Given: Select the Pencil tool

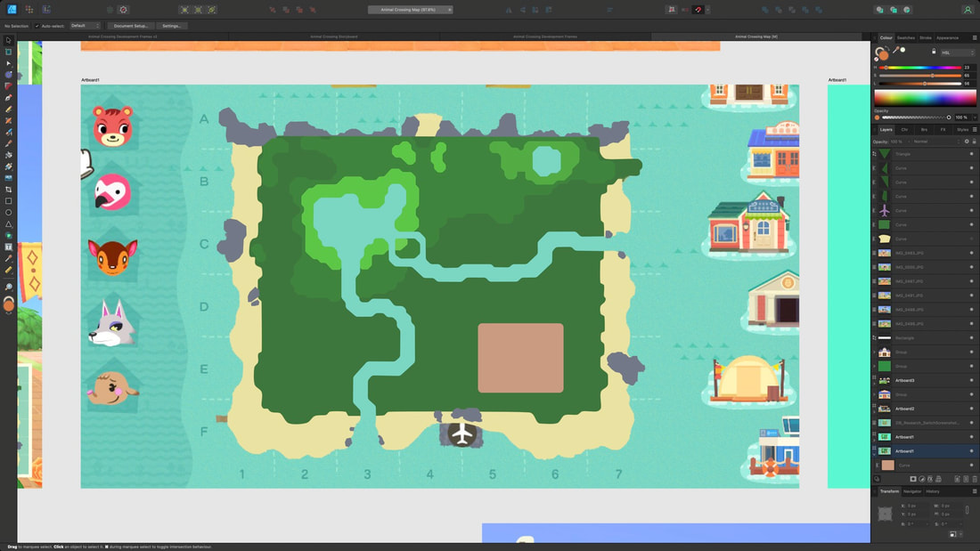Looking at the screenshot, I should (8, 109).
